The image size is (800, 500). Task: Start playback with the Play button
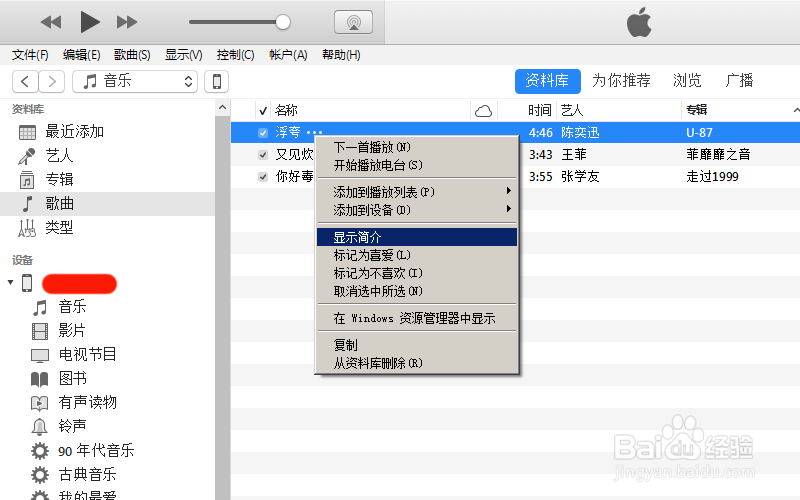(90, 22)
